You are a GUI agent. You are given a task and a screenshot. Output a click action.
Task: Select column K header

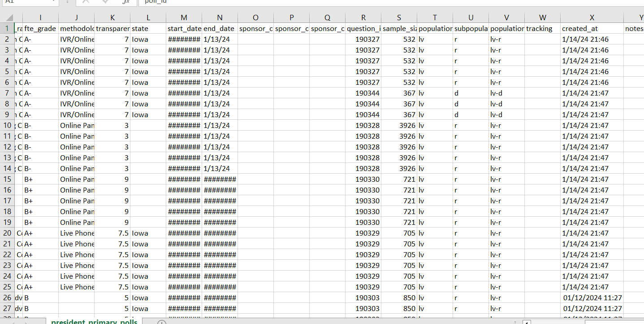(x=112, y=18)
